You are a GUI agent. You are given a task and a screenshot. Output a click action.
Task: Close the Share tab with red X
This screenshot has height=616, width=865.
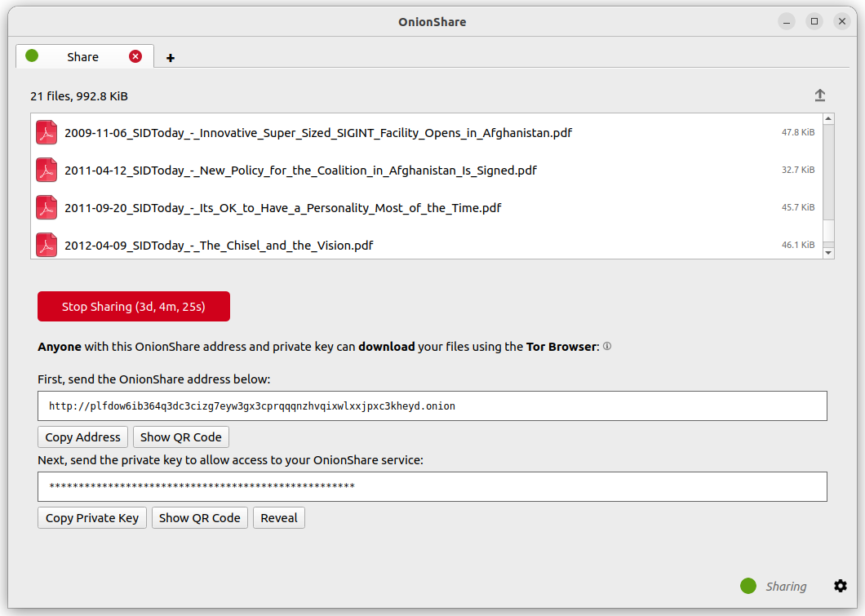[x=135, y=56]
